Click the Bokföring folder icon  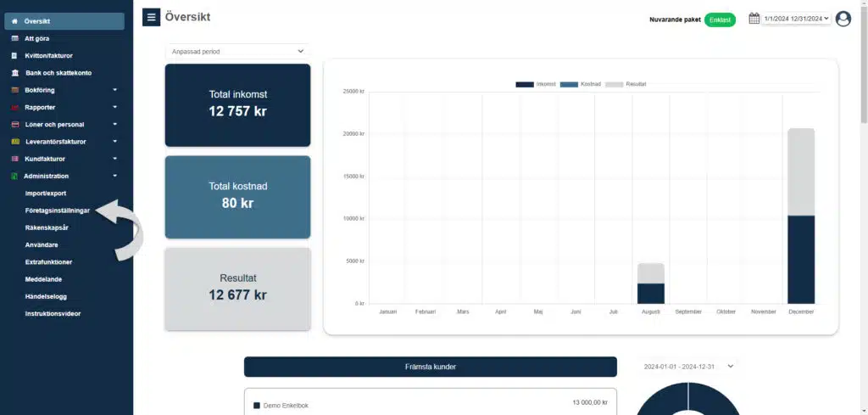tap(15, 90)
